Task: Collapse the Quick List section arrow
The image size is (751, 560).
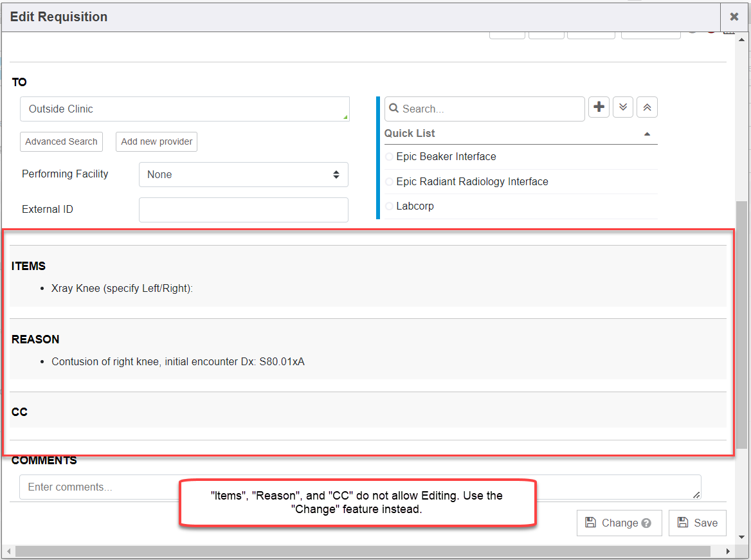Action: pyautogui.click(x=647, y=134)
